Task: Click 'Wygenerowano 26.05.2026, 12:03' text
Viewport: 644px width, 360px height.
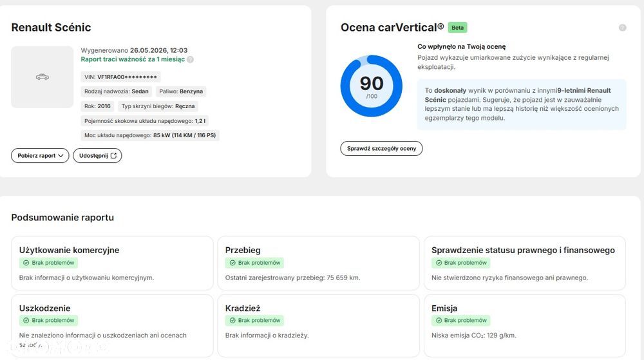Action: tap(134, 50)
